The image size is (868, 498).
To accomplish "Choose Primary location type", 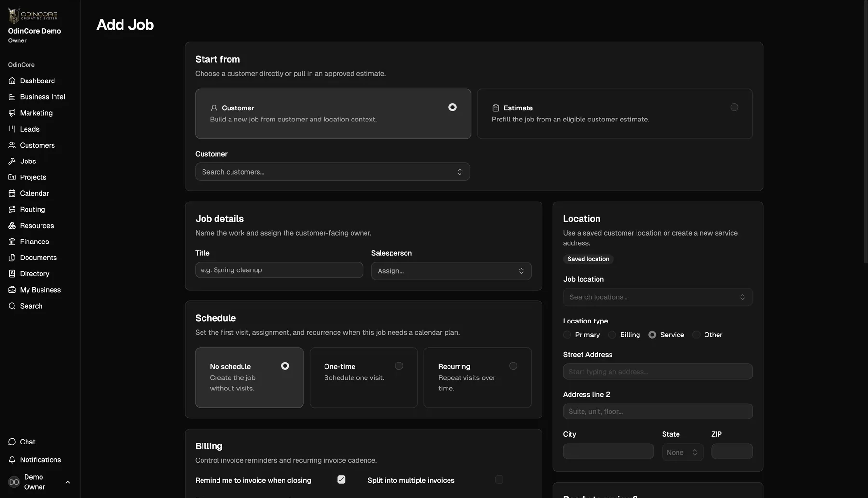I will 567,335.
